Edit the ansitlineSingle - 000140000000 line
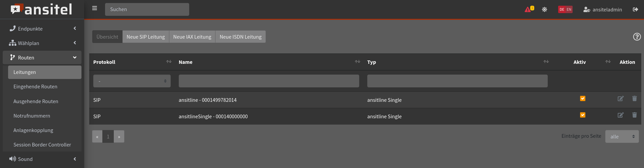 click(620, 115)
